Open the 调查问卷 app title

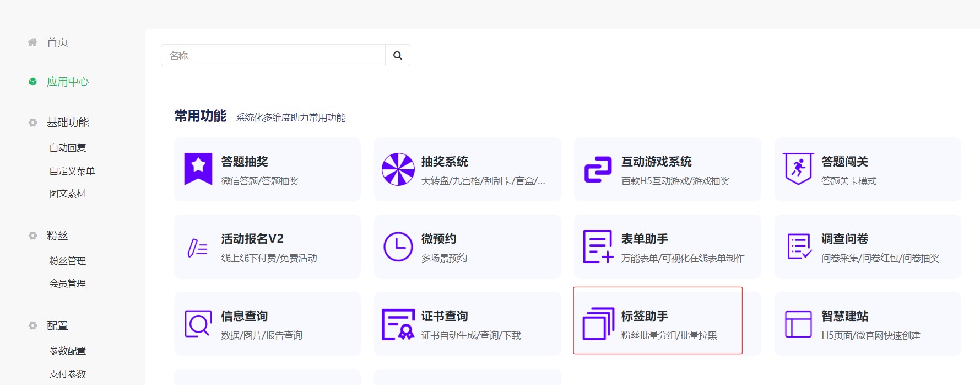[844, 239]
